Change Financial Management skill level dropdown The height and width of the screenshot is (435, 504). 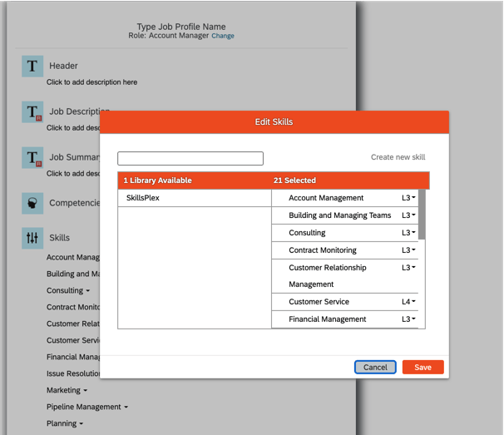click(408, 319)
